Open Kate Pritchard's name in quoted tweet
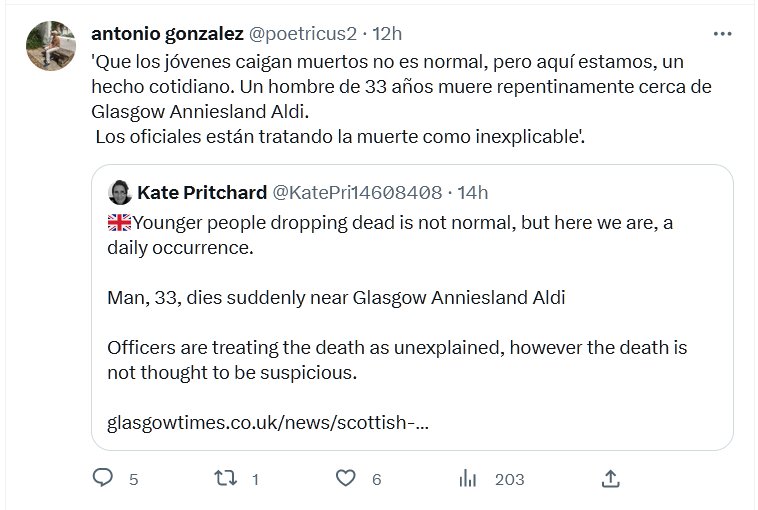 point(201,192)
